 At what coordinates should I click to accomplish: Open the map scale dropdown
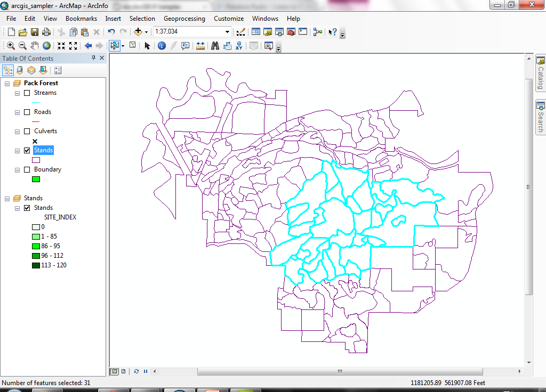point(228,31)
